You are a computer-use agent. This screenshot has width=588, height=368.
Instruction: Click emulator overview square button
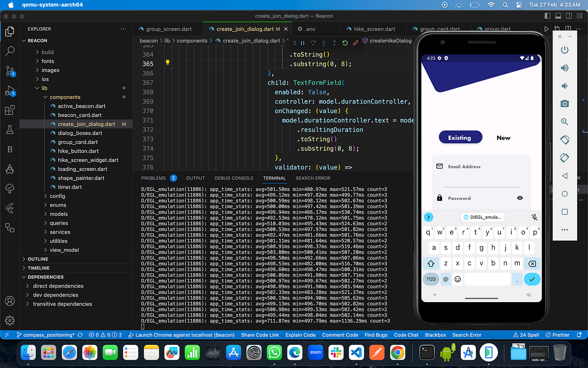565,212
